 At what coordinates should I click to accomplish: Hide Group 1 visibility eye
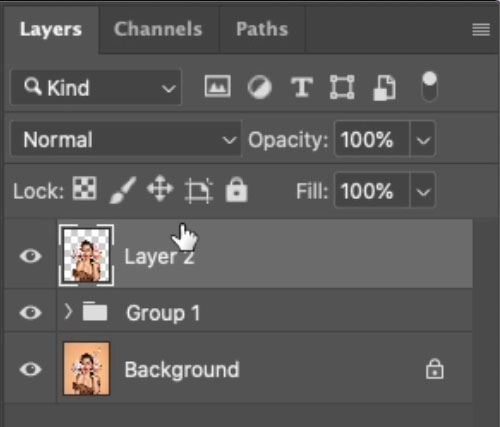(x=30, y=312)
